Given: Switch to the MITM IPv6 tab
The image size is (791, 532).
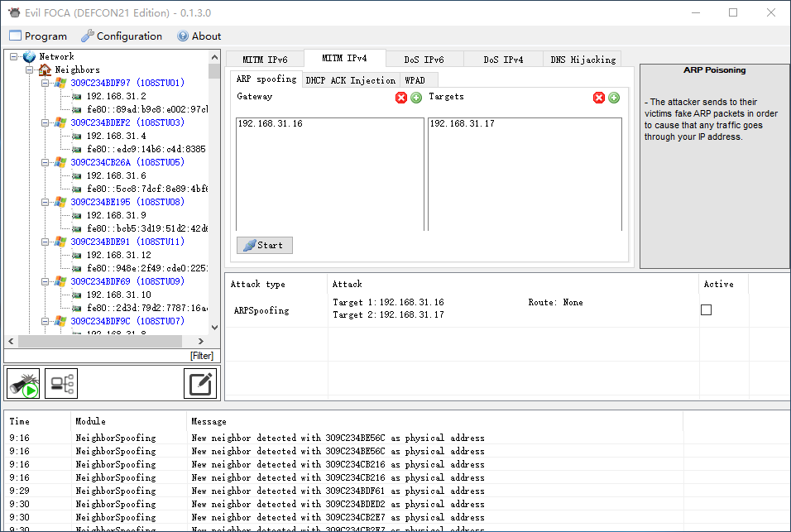Looking at the screenshot, I should coord(265,60).
